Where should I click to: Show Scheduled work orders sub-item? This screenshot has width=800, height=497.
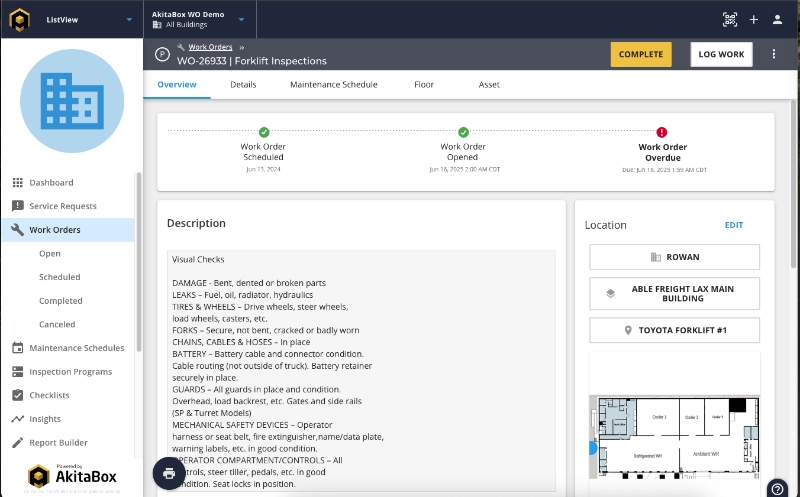click(x=60, y=277)
